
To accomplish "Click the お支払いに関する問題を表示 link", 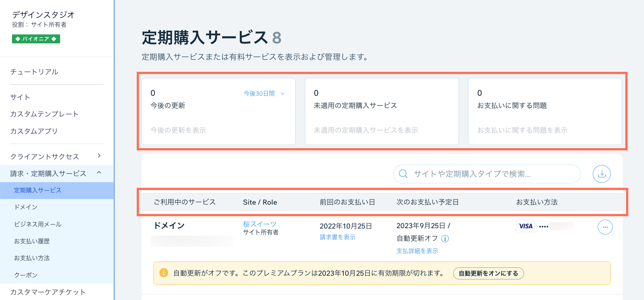I will [x=522, y=130].
